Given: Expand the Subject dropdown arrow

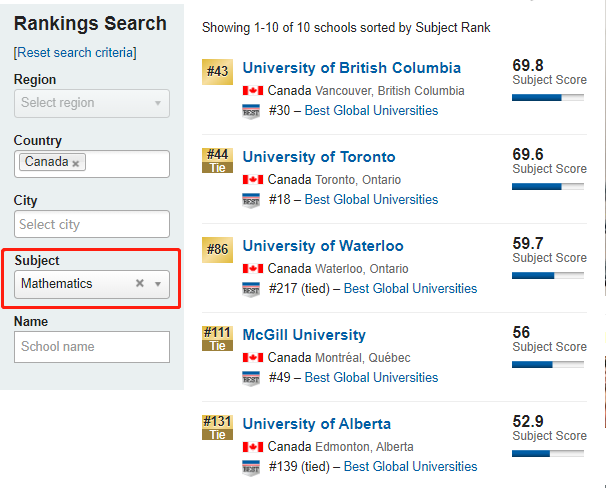Looking at the screenshot, I should click(158, 284).
